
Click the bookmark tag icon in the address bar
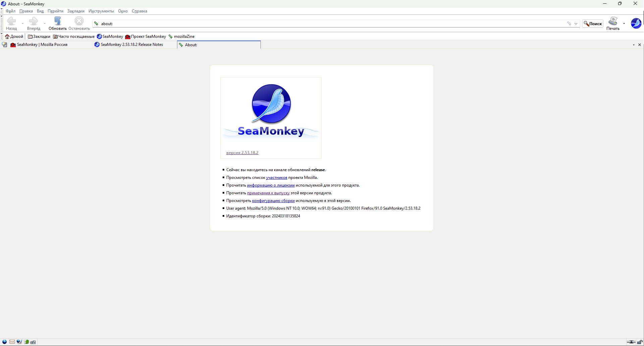pyautogui.click(x=569, y=23)
